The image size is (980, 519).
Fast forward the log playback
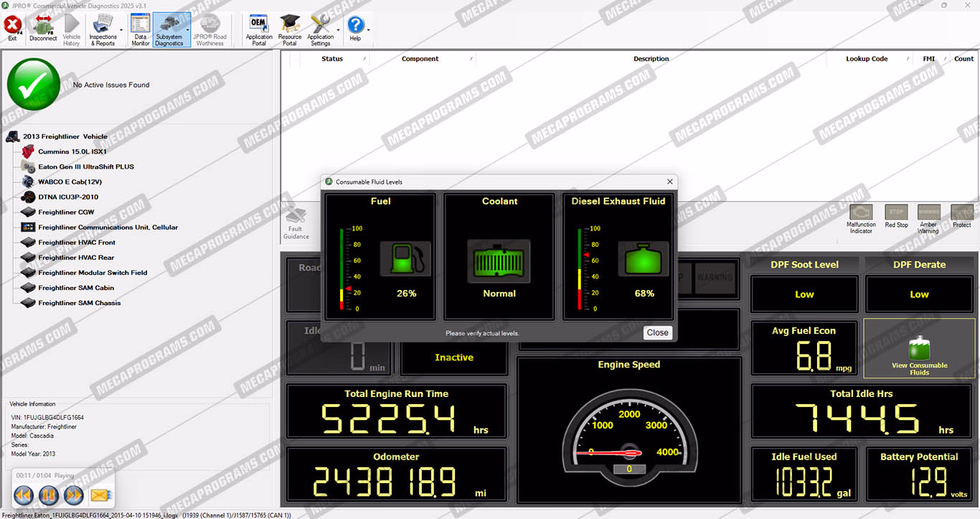[x=73, y=495]
